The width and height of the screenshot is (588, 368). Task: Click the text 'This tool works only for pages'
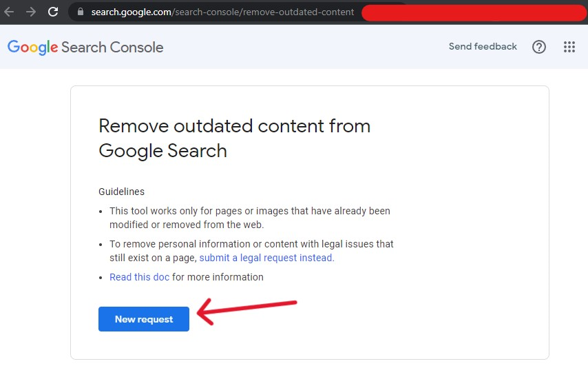[177, 211]
